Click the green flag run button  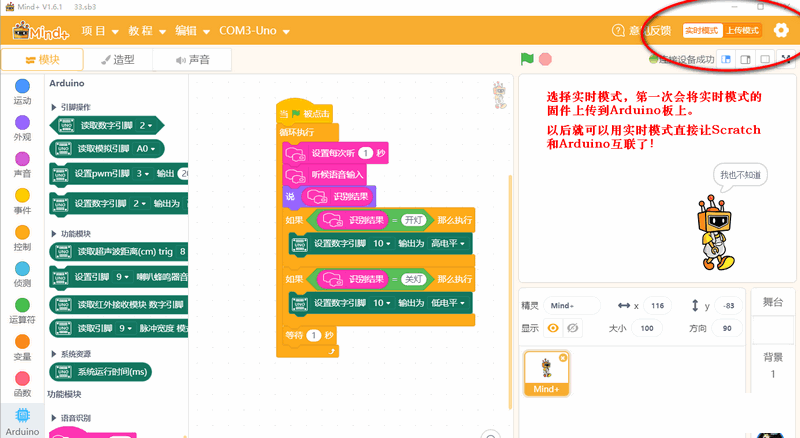527,59
